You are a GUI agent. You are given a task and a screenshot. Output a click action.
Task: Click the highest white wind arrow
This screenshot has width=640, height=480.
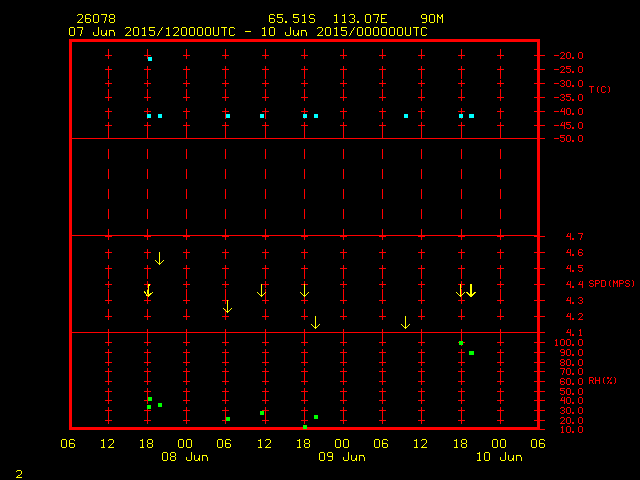click(x=159, y=259)
